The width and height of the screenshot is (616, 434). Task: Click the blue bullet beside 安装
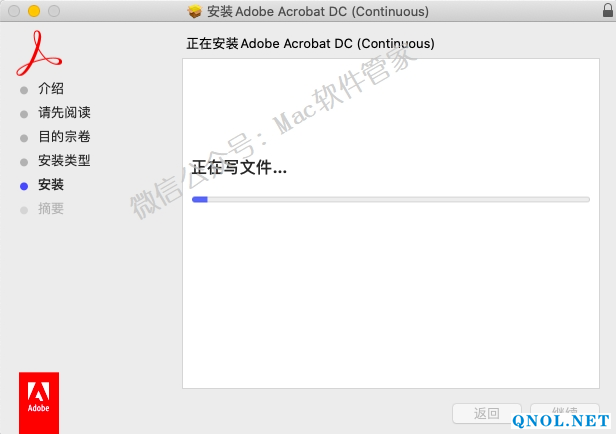pos(24,186)
